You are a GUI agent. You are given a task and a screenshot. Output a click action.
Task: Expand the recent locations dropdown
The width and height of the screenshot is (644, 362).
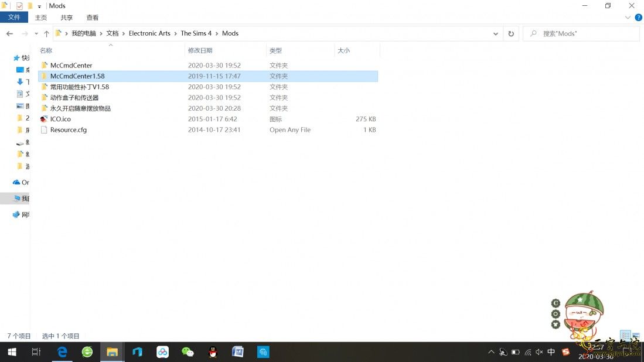[36, 33]
